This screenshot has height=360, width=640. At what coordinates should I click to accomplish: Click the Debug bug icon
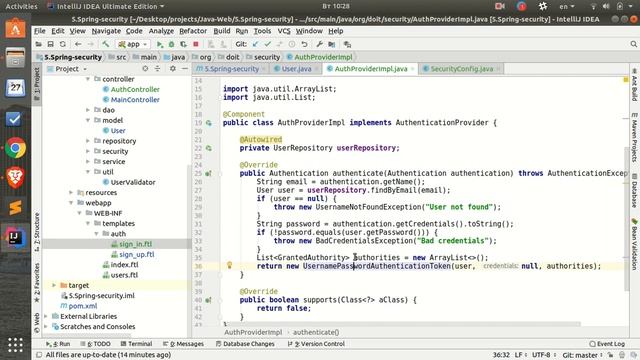tap(171, 44)
